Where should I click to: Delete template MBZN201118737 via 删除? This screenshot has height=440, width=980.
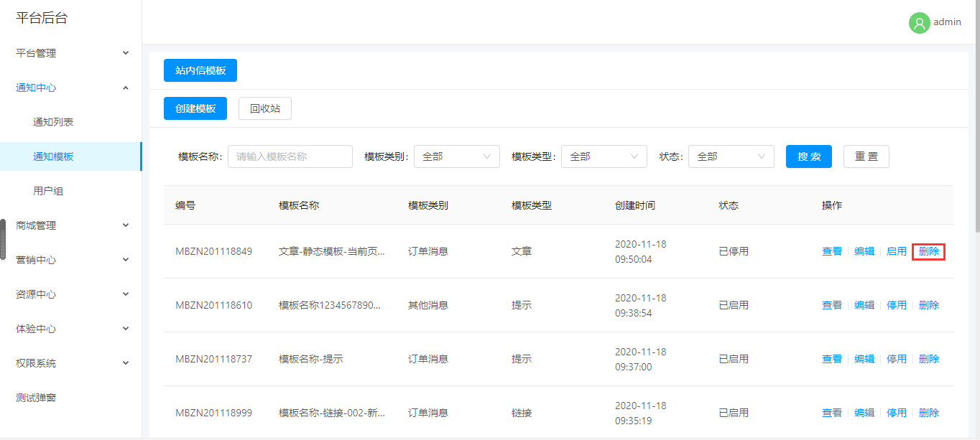click(929, 359)
